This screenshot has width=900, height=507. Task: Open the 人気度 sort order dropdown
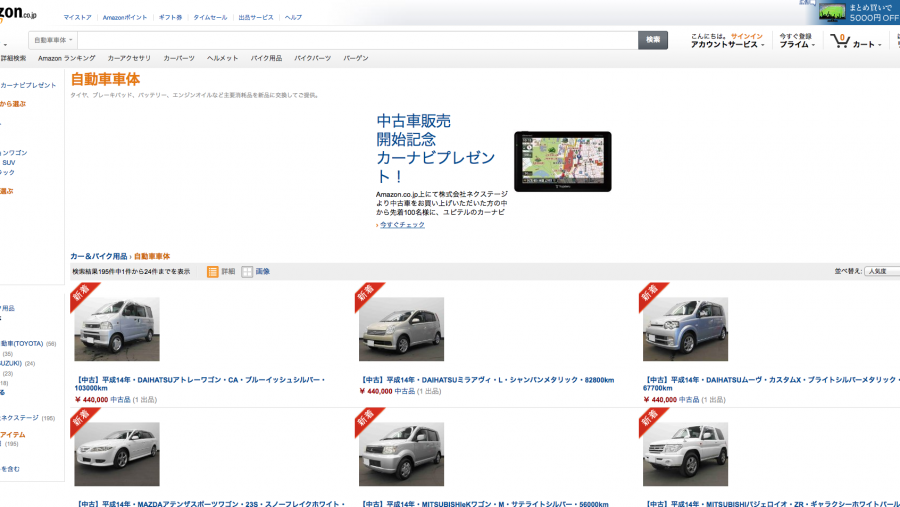[x=881, y=271]
